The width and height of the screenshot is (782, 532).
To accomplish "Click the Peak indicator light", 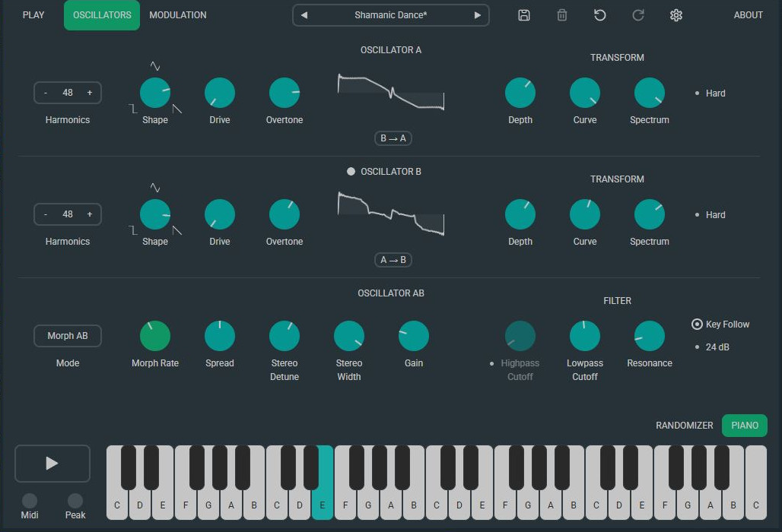I will point(75,501).
